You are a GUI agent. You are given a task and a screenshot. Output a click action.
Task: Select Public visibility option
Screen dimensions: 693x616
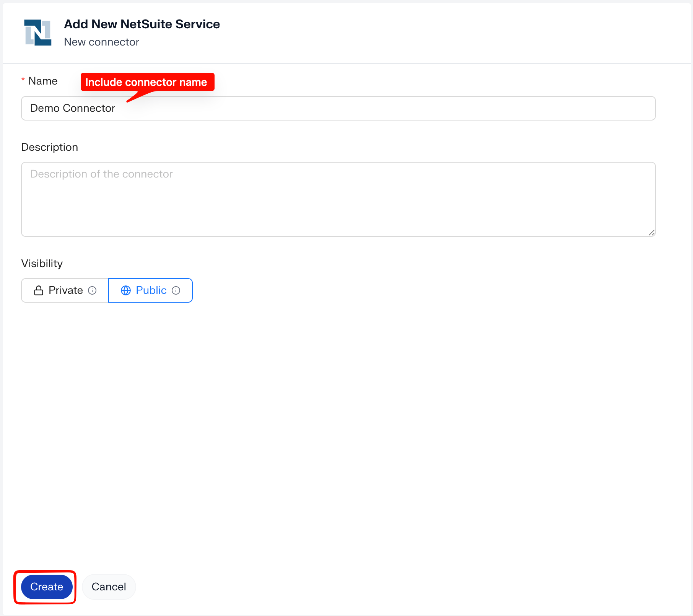click(150, 290)
